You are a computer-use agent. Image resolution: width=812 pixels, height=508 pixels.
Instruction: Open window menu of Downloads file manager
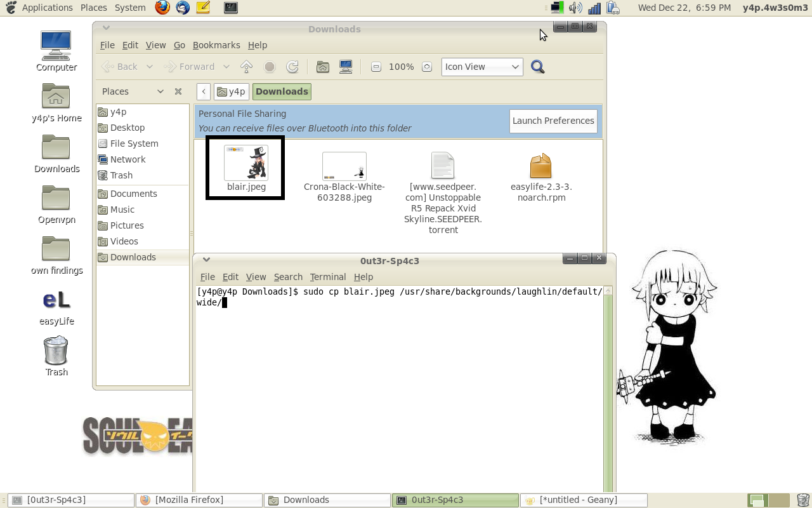106,29
